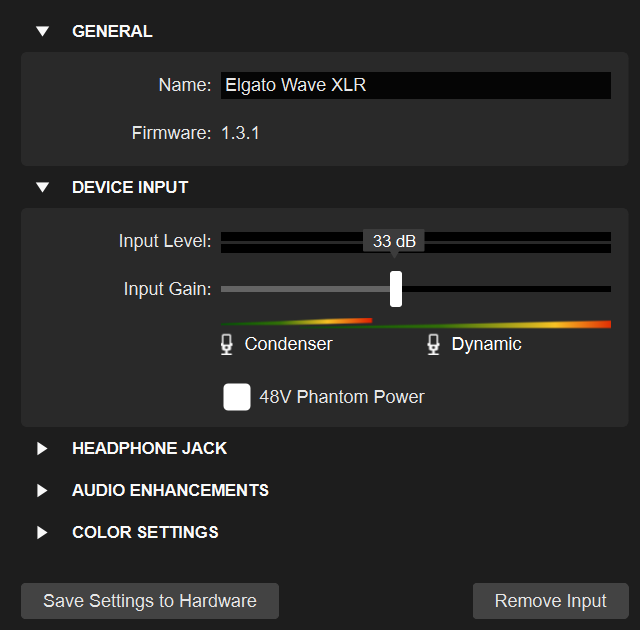Click the Name field with Elgato Wave XLR
This screenshot has height=630, width=640.
[x=416, y=85]
